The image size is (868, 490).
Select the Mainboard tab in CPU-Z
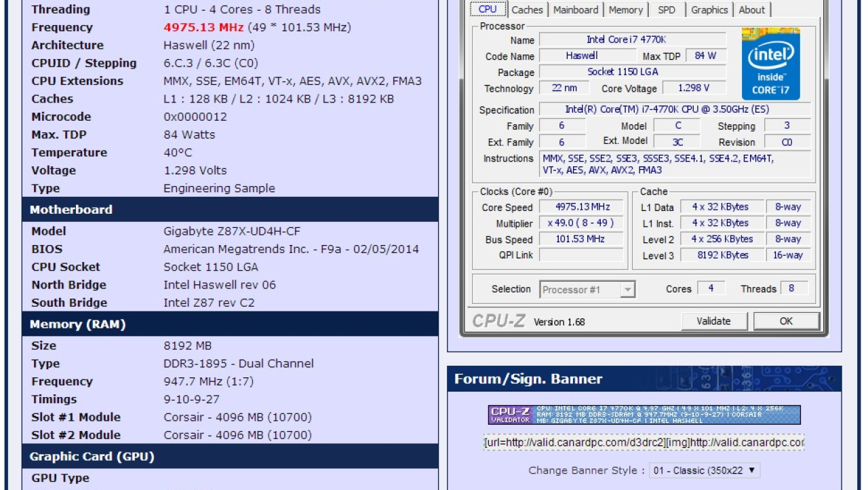point(576,10)
